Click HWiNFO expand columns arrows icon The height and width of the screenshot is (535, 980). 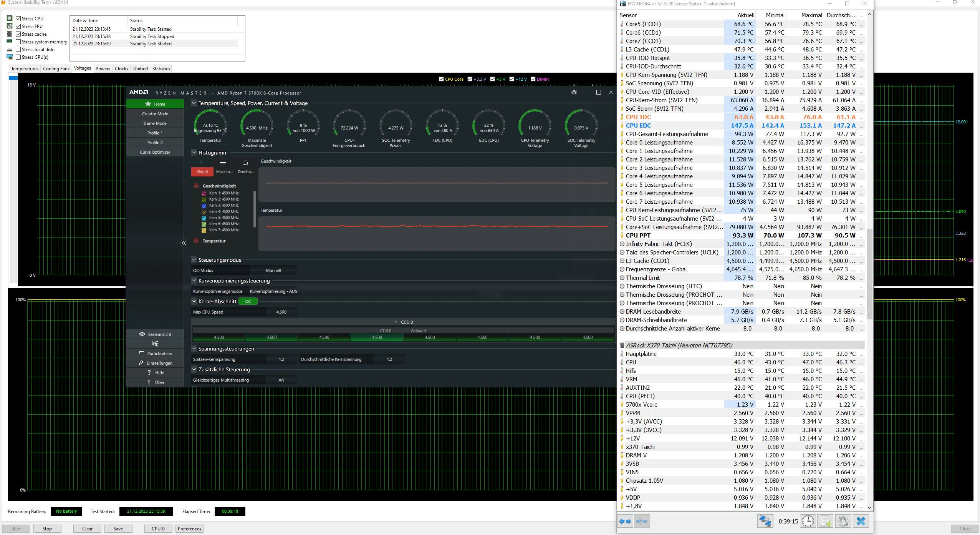point(625,522)
